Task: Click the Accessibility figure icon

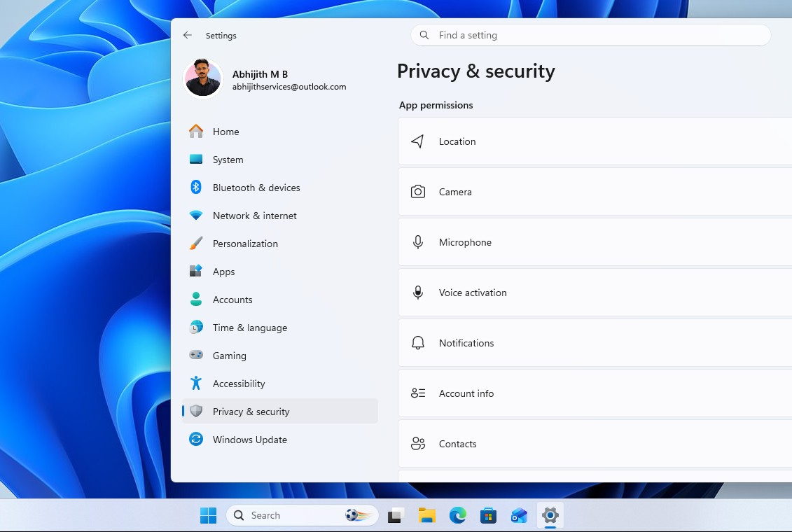Action: click(x=196, y=383)
